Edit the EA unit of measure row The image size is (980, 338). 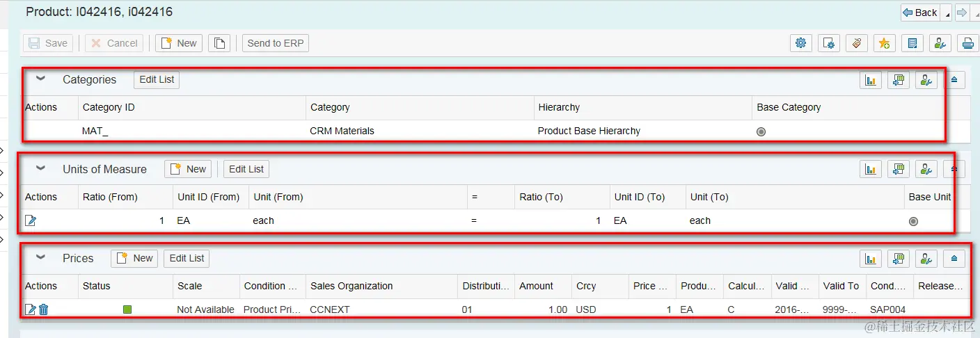[x=31, y=220]
